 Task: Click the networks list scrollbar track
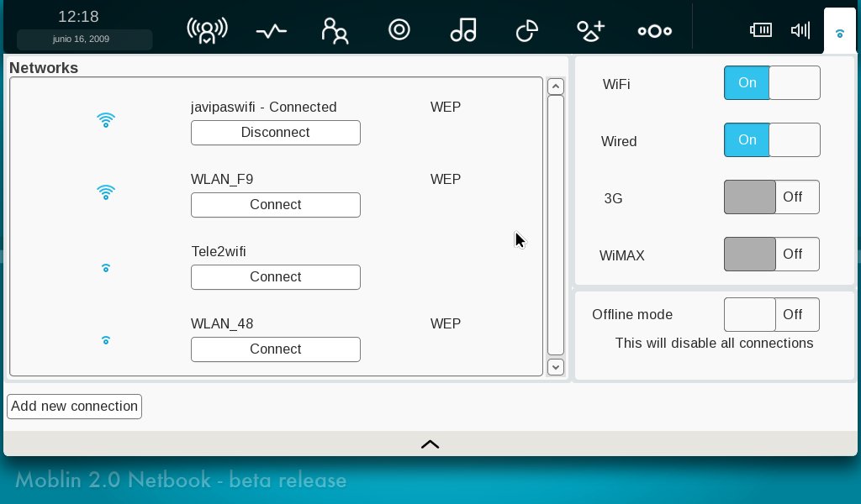pyautogui.click(x=556, y=225)
